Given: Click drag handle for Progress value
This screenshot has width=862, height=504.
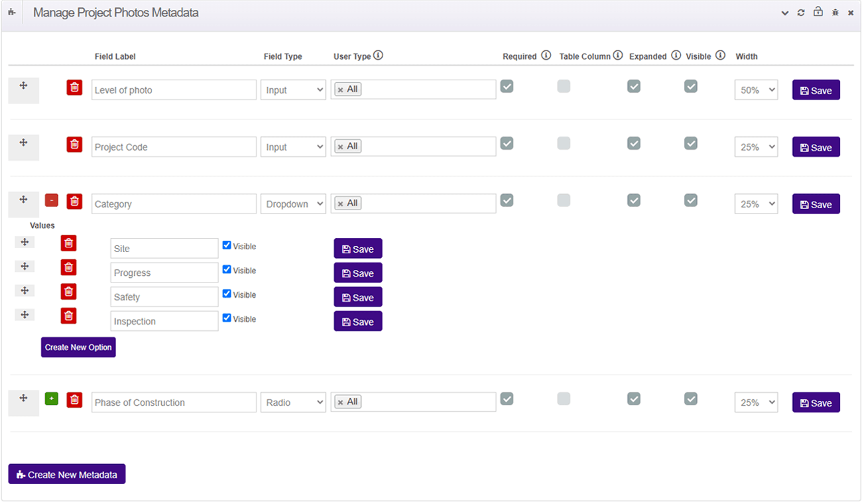Looking at the screenshot, I should [25, 267].
